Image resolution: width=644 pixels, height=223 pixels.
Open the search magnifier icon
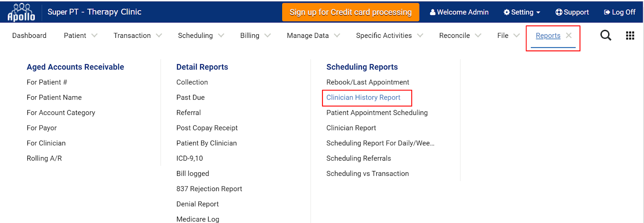pos(605,35)
